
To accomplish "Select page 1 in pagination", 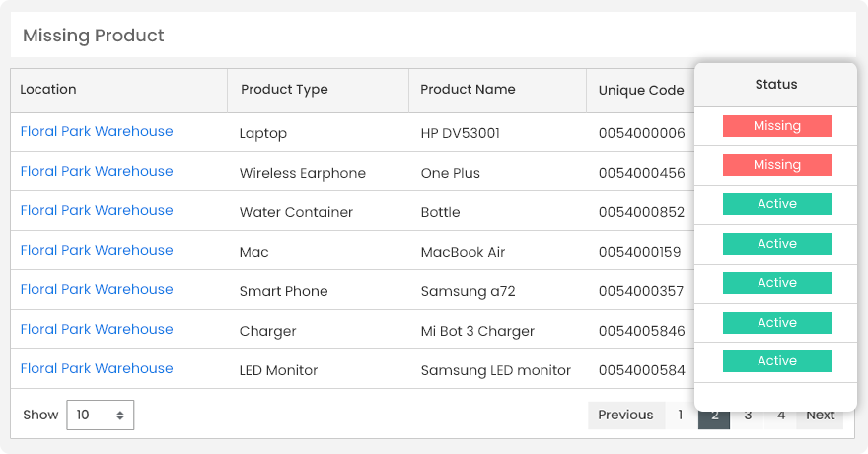I will tap(680, 415).
